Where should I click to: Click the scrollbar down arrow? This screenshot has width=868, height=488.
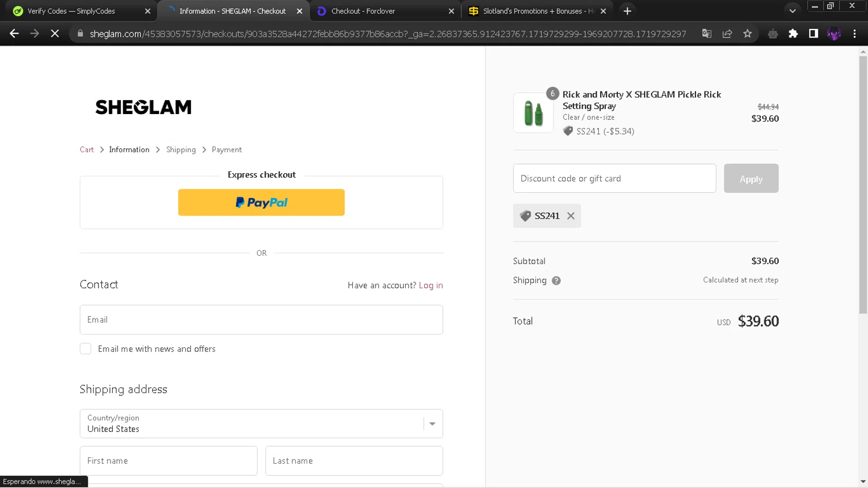tap(863, 482)
